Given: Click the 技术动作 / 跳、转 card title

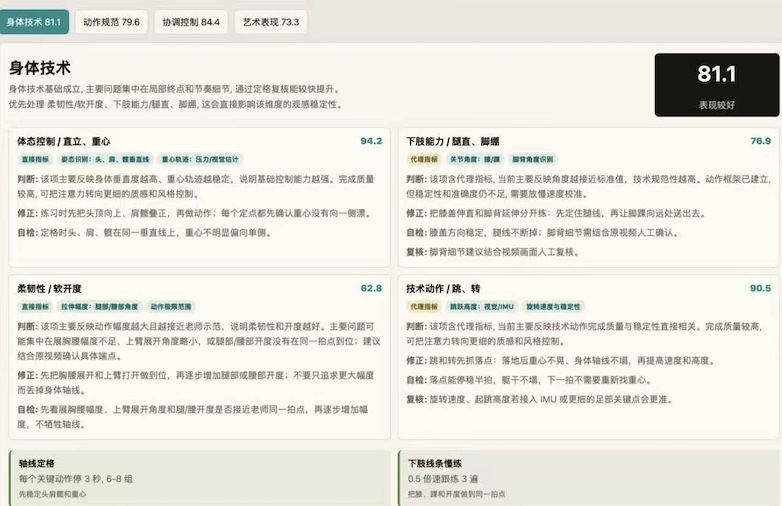Looking at the screenshot, I should tap(443, 289).
